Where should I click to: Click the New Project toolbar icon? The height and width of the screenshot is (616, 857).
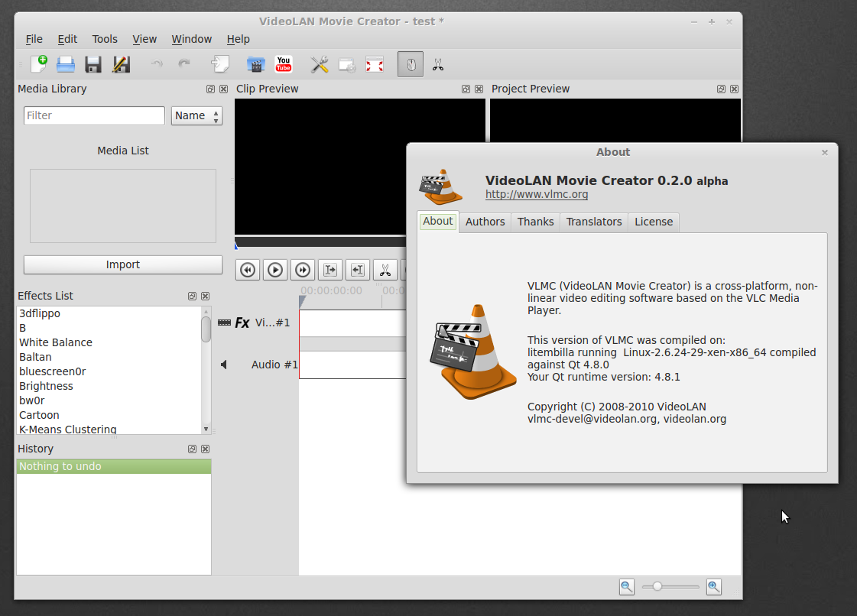tap(39, 64)
